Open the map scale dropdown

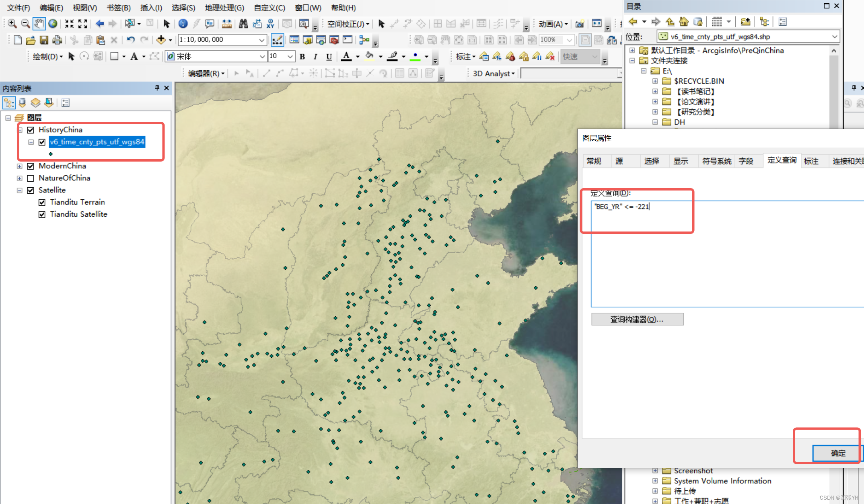[x=261, y=40]
